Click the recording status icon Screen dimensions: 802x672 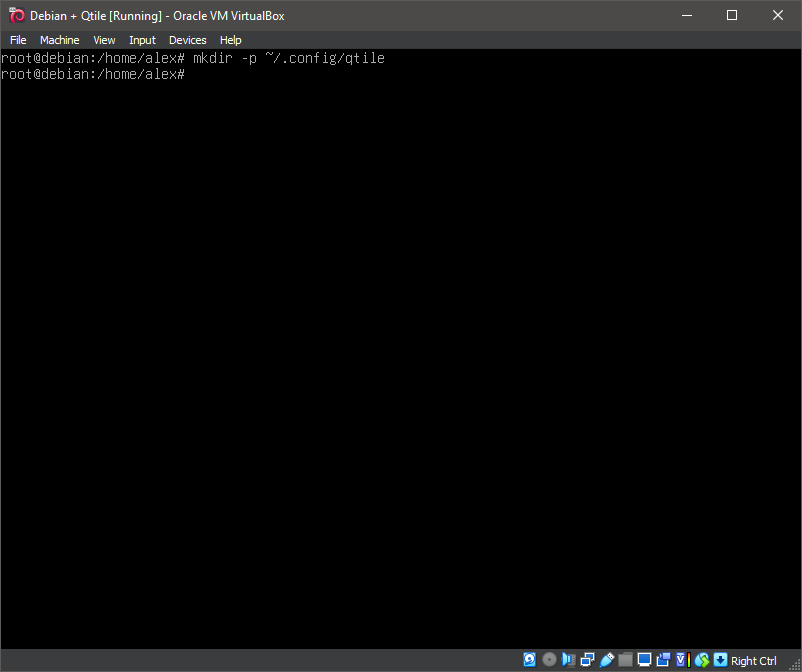point(664,659)
